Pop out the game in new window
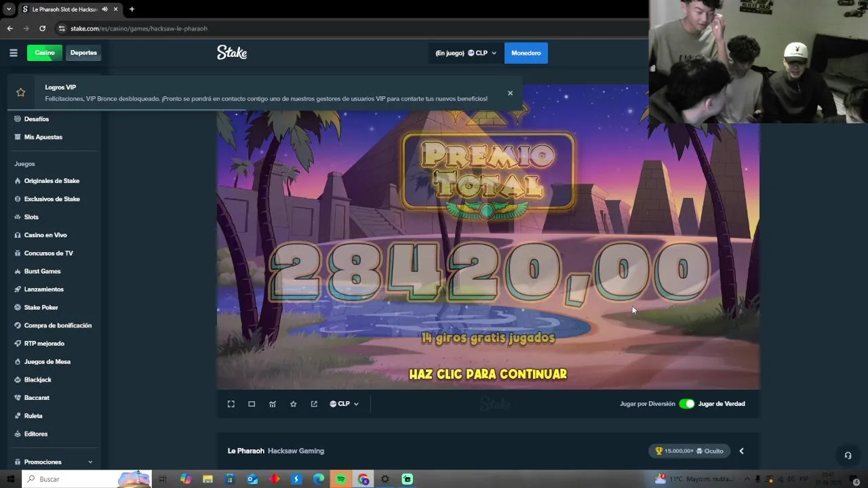The image size is (868, 488). point(314,404)
